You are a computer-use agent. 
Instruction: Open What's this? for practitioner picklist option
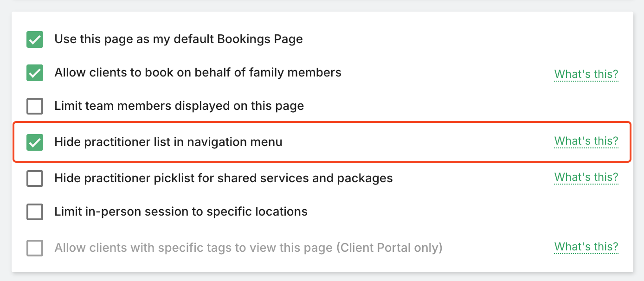pyautogui.click(x=586, y=177)
